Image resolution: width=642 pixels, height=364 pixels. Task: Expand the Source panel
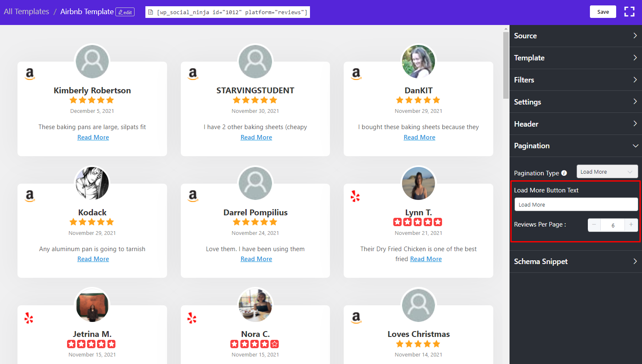pyautogui.click(x=575, y=36)
